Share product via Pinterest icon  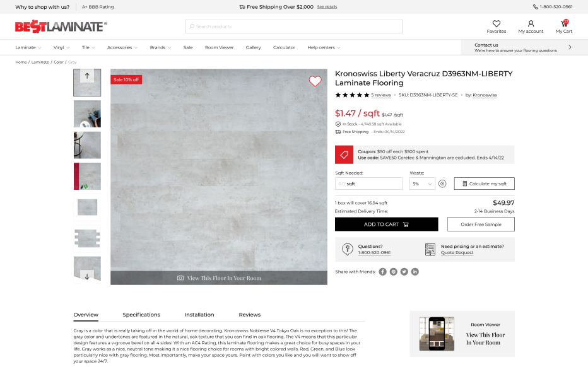(394, 272)
